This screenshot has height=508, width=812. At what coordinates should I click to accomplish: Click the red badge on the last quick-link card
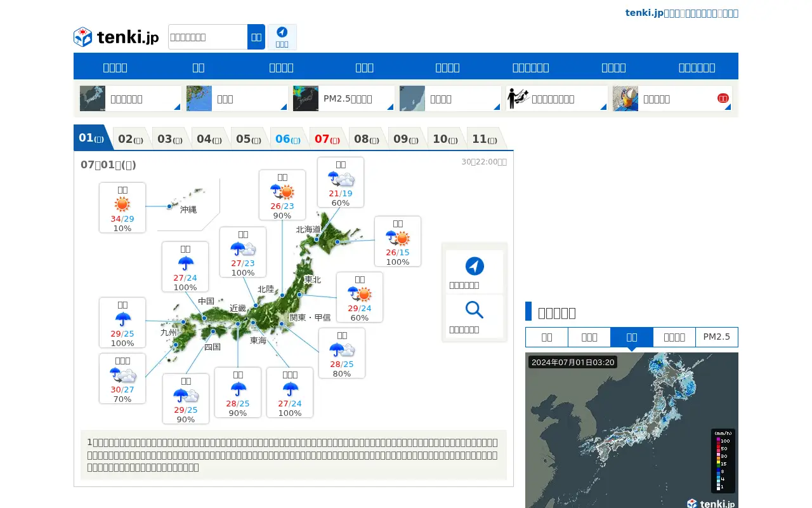723,98
